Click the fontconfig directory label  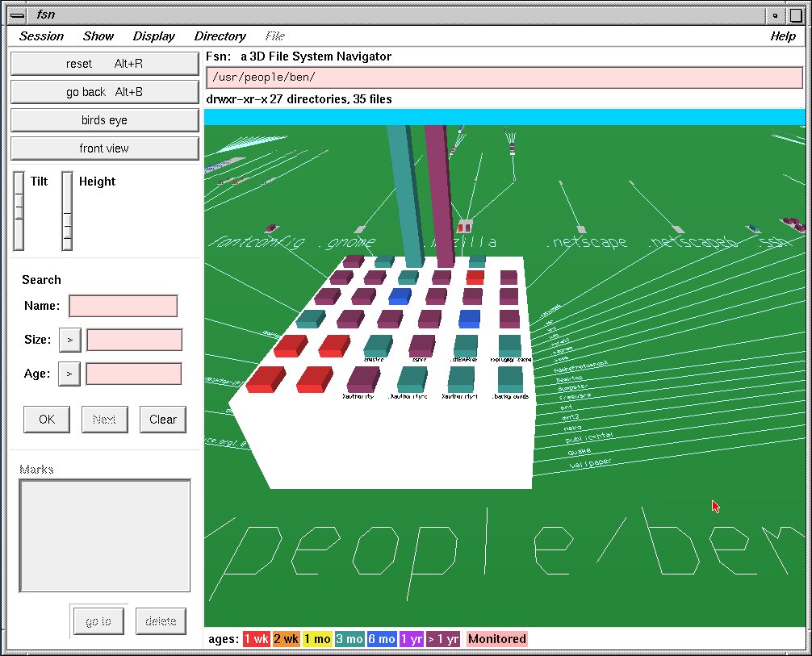pos(256,242)
